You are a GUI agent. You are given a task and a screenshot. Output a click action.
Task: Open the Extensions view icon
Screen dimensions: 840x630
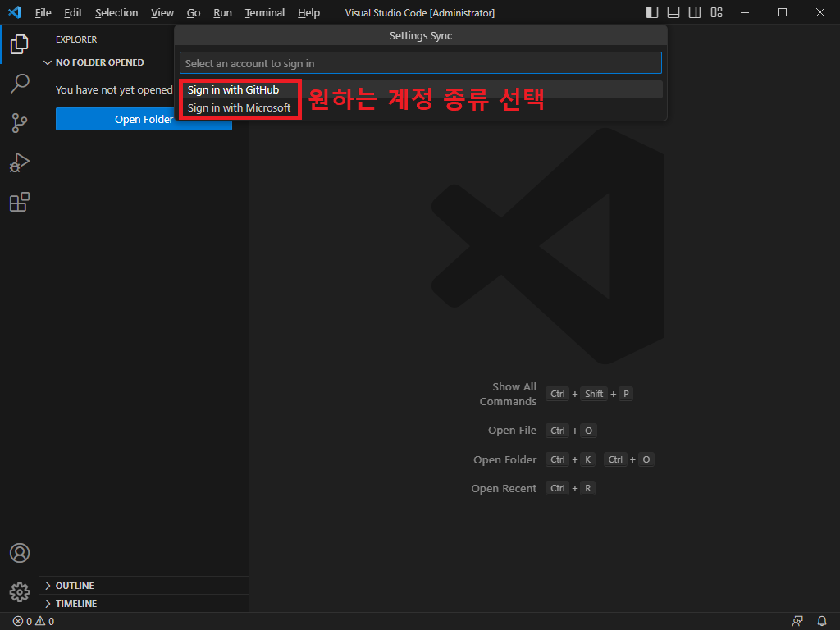(x=19, y=202)
